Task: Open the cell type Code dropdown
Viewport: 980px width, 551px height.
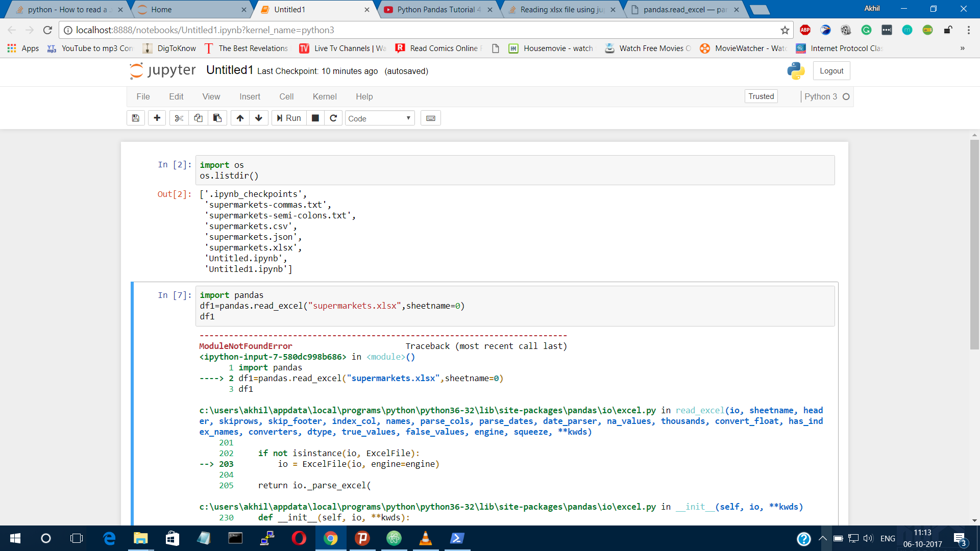Action: point(380,118)
